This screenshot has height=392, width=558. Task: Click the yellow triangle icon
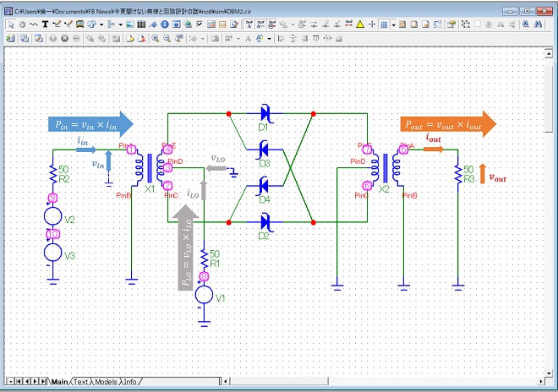[360, 24]
